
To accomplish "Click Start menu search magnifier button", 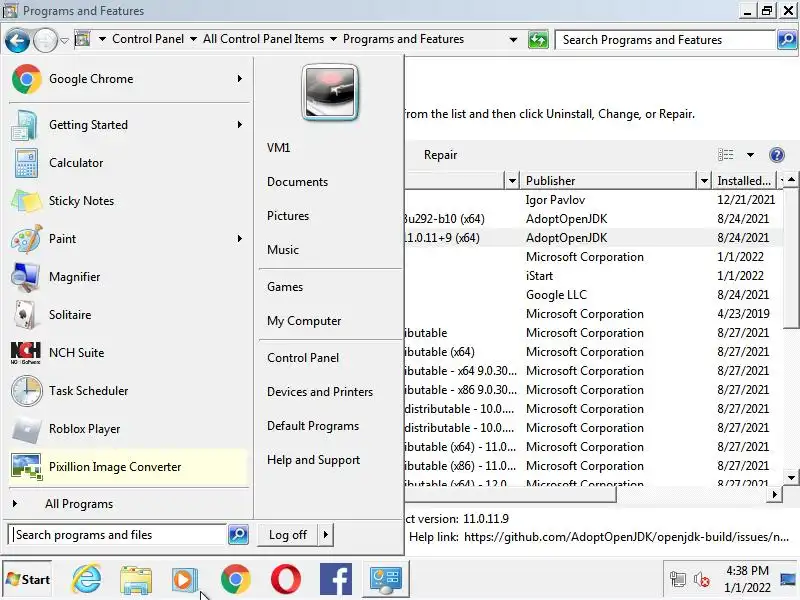I will coord(238,535).
